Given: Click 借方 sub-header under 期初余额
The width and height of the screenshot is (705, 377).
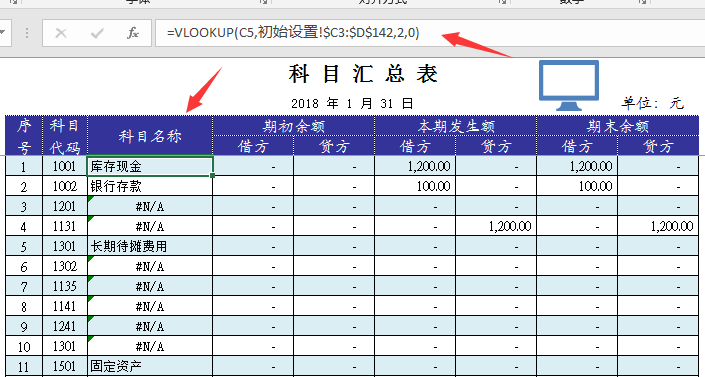Looking at the screenshot, I should click(x=253, y=146).
